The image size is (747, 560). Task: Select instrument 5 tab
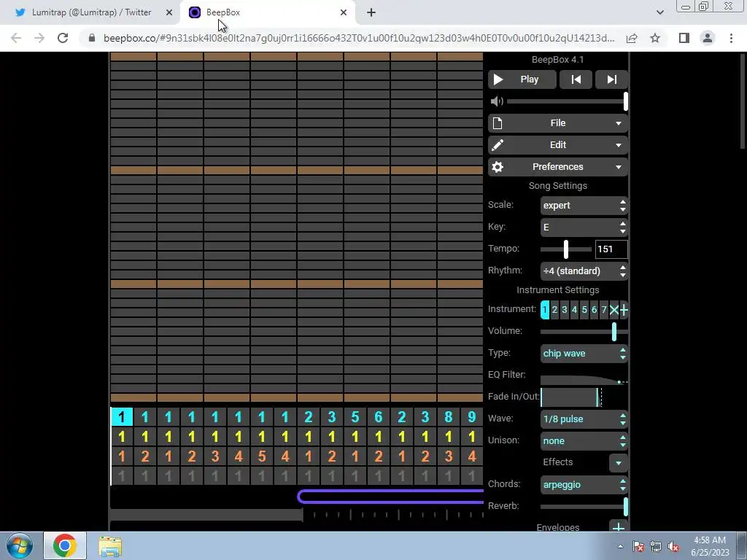(x=584, y=310)
